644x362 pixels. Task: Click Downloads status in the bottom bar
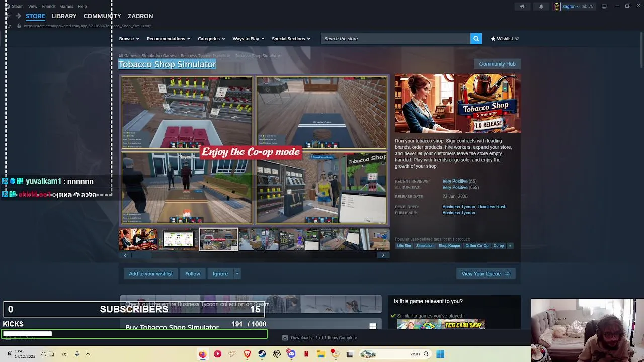coord(320,338)
